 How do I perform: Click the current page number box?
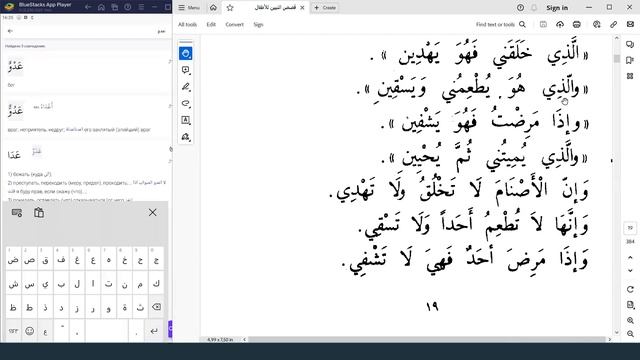pyautogui.click(x=630, y=228)
